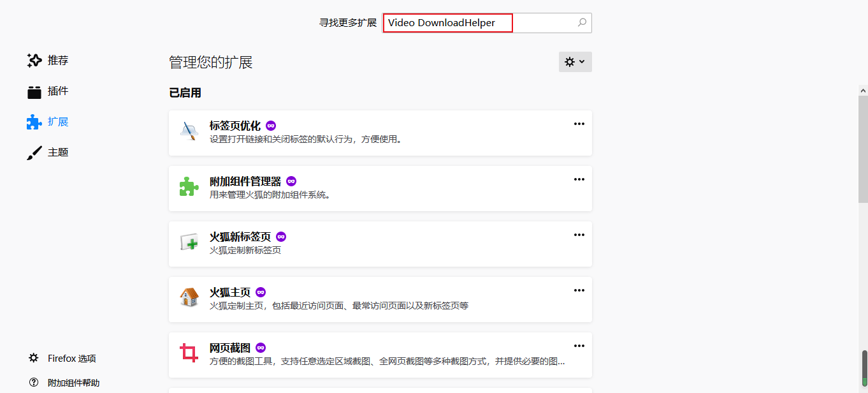Open the 火狐主页 extension details

(x=380, y=299)
